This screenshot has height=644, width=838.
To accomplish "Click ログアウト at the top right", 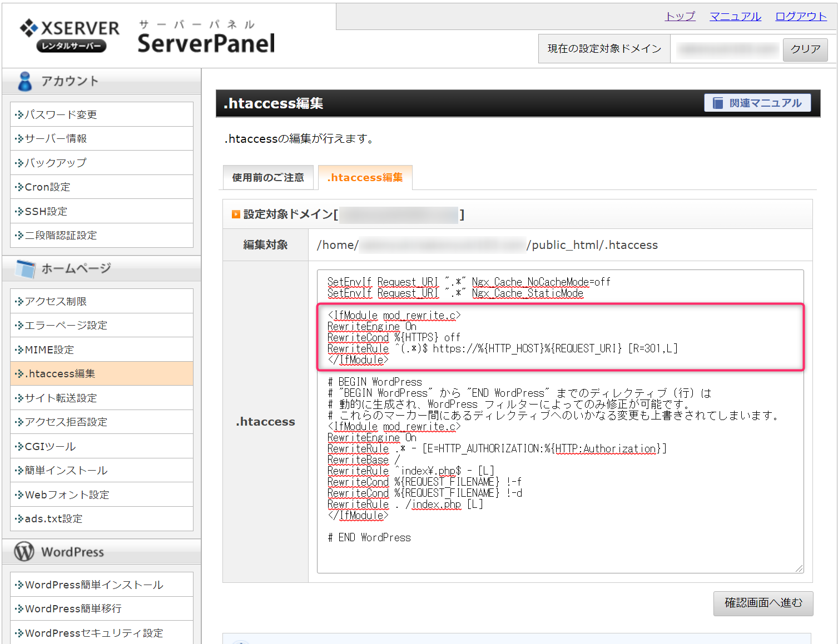I will (800, 16).
